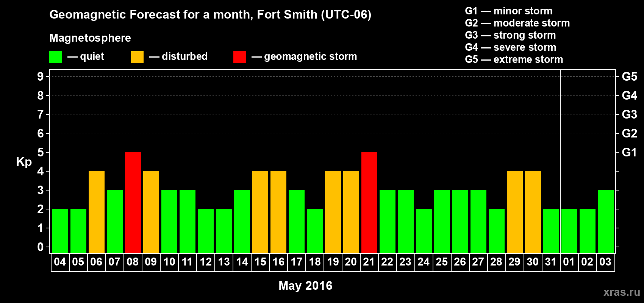Viewport: 644px width, 303px height.
Task: Select the date label 17
Action: click(296, 262)
